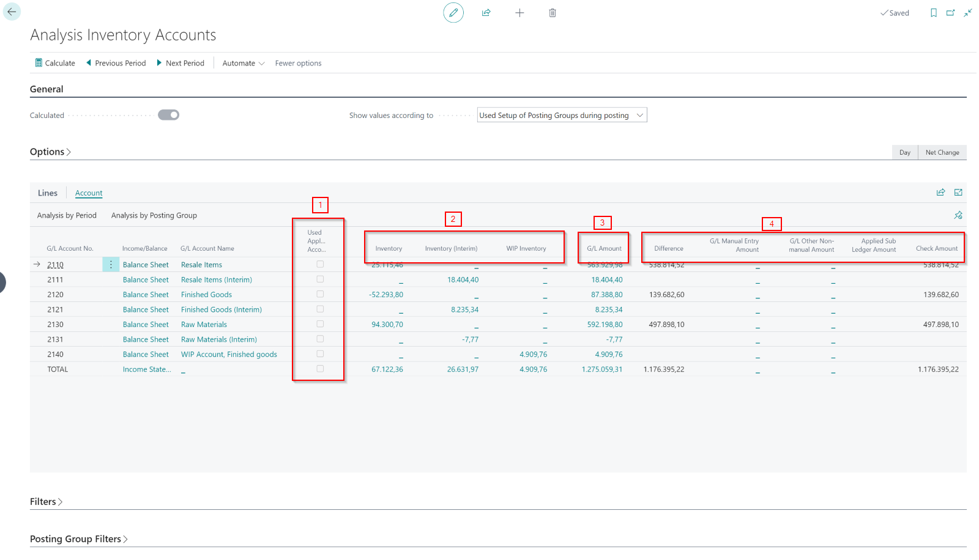Click the Previous Period arrow
The height and width of the screenshot is (560, 979).
[89, 63]
